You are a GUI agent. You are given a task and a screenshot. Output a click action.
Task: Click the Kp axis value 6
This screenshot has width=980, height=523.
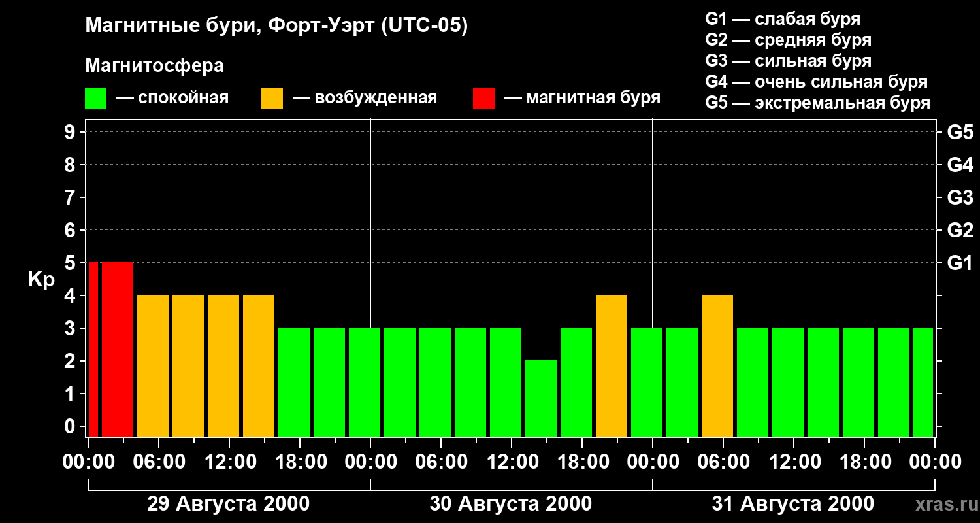tap(71, 230)
